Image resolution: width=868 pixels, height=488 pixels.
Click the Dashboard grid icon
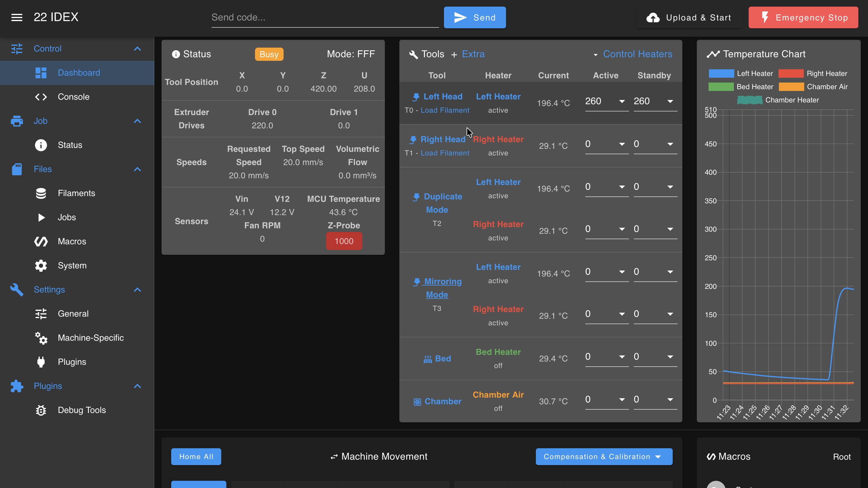pos(41,73)
